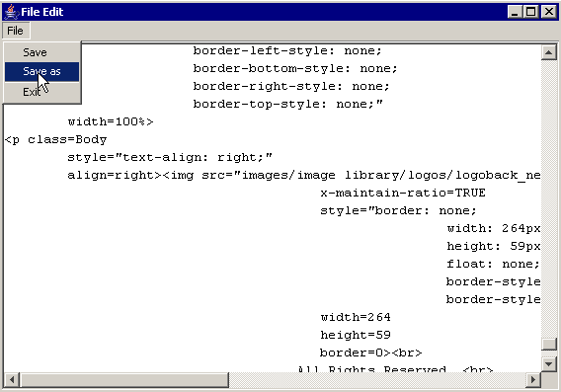Maximize the File Edit window

coord(531,12)
